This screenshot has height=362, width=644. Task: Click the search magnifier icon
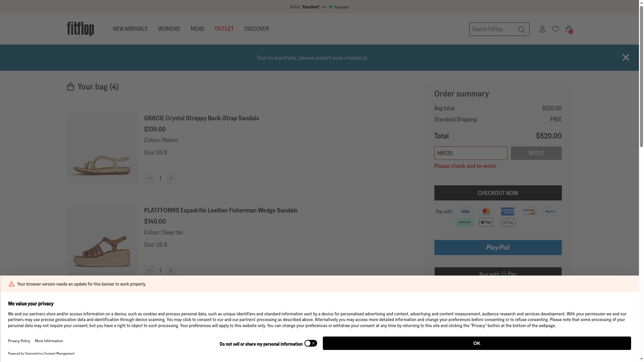coord(522,29)
